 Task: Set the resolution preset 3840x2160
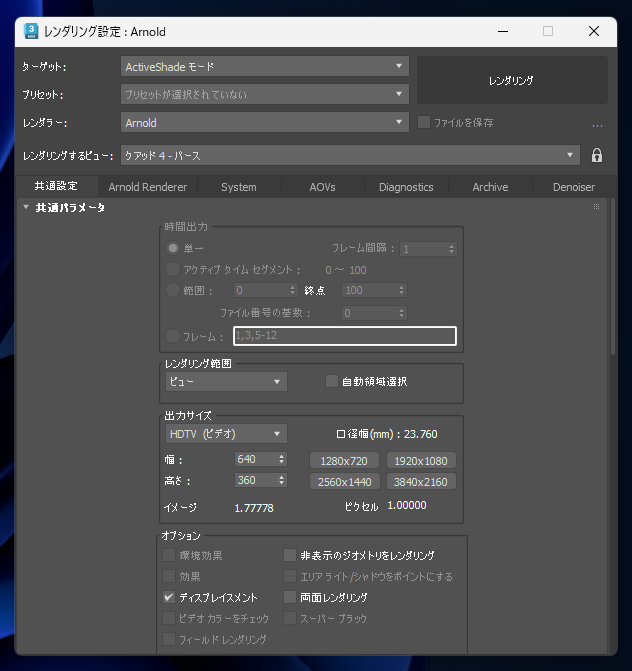point(421,482)
